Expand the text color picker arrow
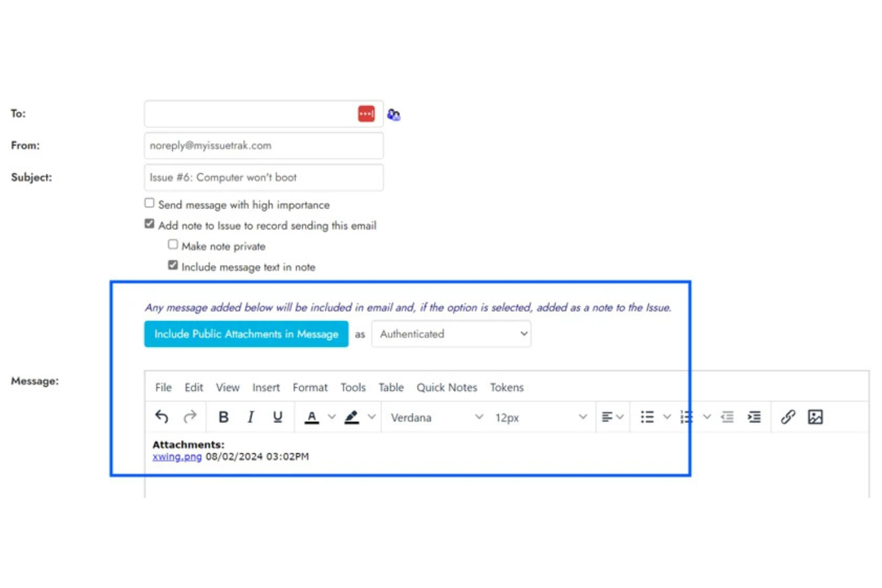The image size is (882, 588). coord(332,417)
